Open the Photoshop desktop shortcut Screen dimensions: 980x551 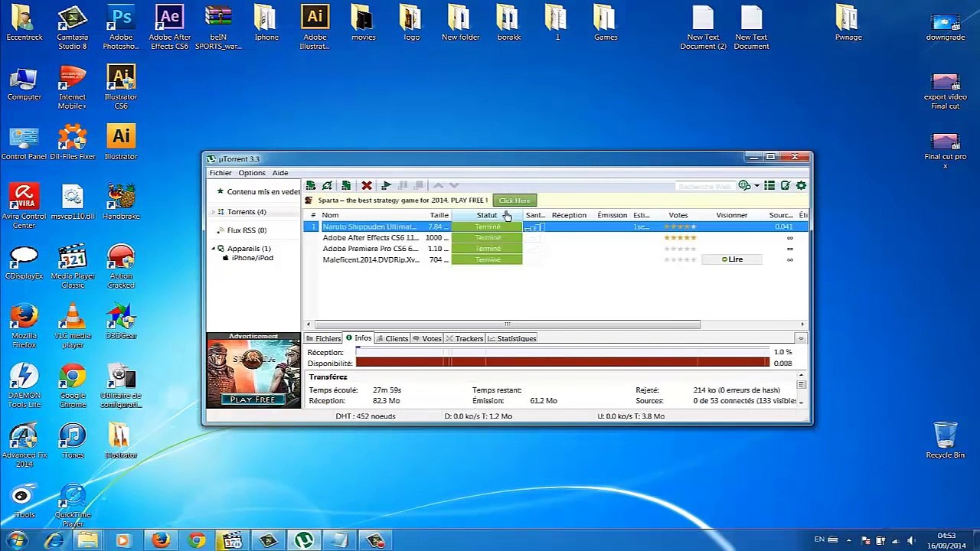coord(121,28)
